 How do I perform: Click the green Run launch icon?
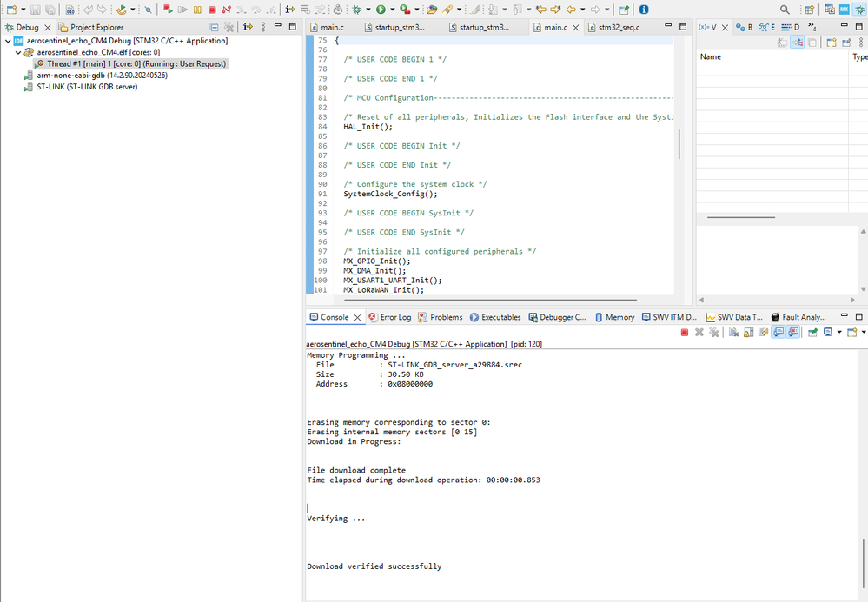pyautogui.click(x=381, y=10)
